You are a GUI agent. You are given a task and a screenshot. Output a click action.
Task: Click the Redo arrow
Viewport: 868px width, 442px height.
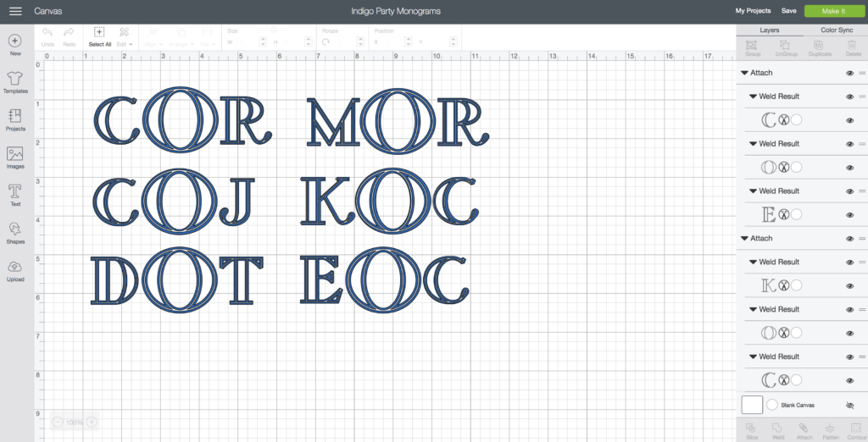point(69,32)
